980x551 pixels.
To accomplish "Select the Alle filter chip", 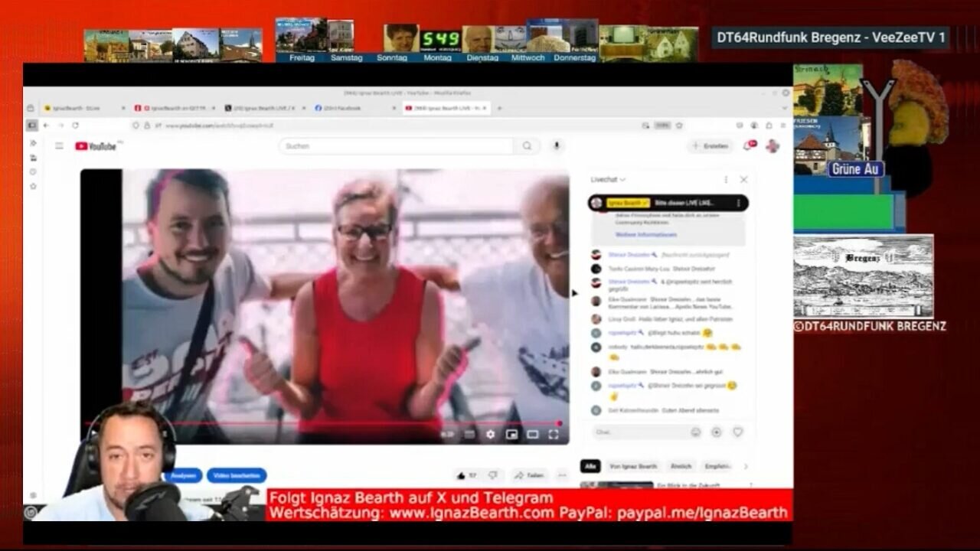I will coord(590,466).
